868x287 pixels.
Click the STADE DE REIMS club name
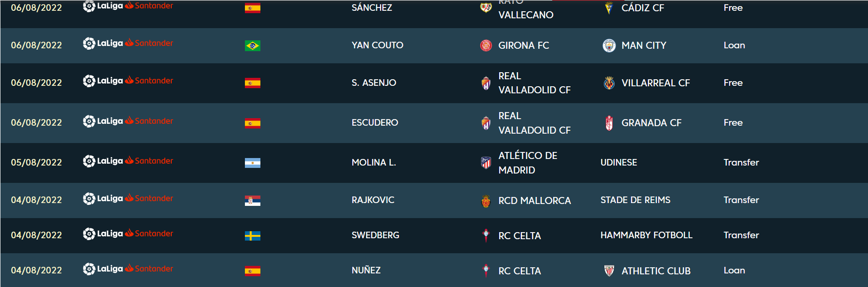(x=635, y=200)
